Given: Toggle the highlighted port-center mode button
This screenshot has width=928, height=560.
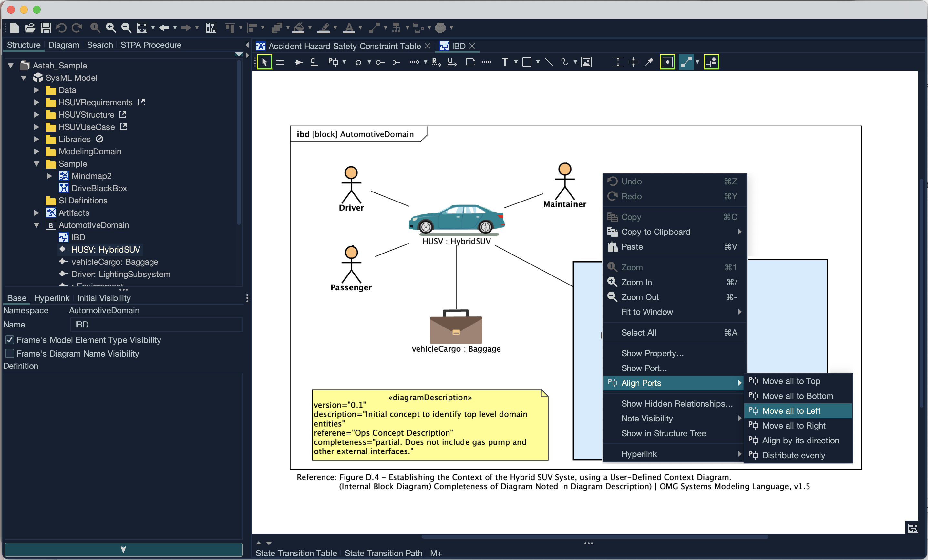Looking at the screenshot, I should (x=667, y=62).
